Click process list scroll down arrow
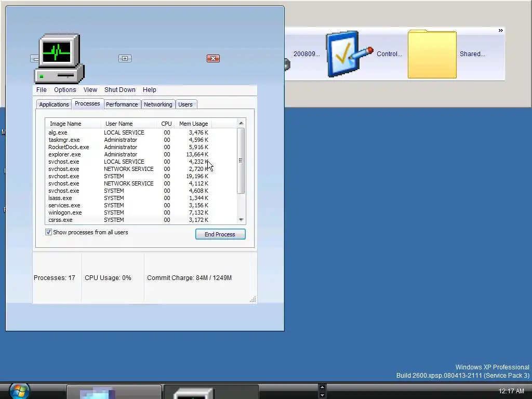The height and width of the screenshot is (399, 532). click(x=241, y=220)
